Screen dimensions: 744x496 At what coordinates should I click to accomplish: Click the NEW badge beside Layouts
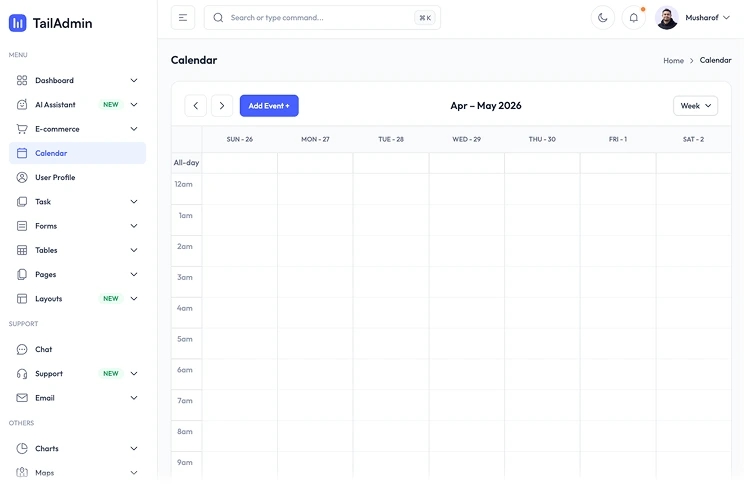111,299
